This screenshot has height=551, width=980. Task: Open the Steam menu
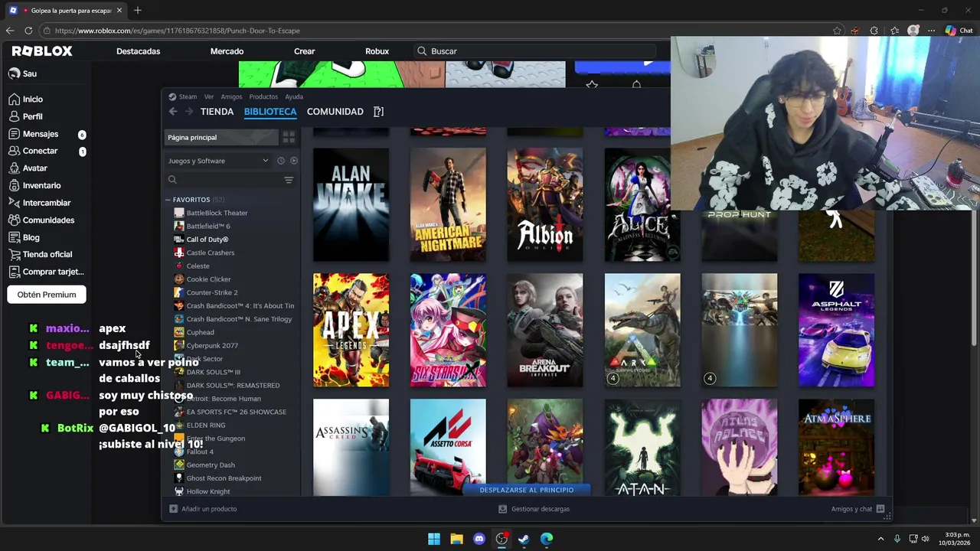[188, 96]
